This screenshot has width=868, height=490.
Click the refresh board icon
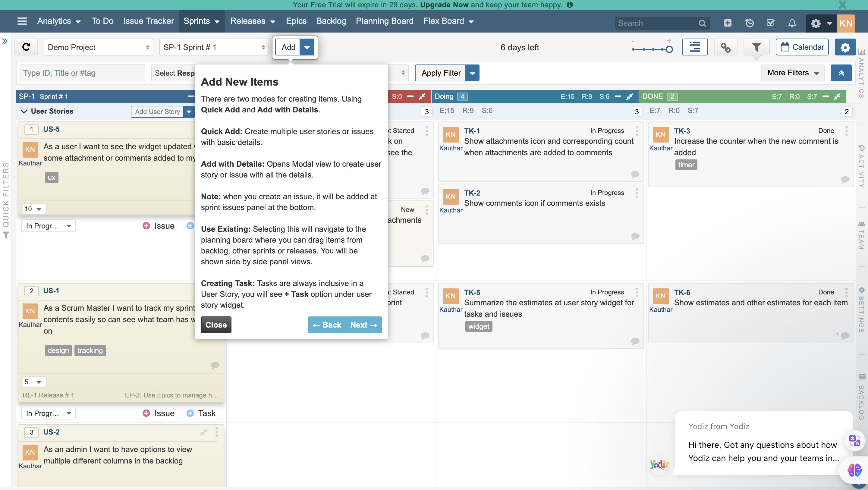pyautogui.click(x=26, y=47)
